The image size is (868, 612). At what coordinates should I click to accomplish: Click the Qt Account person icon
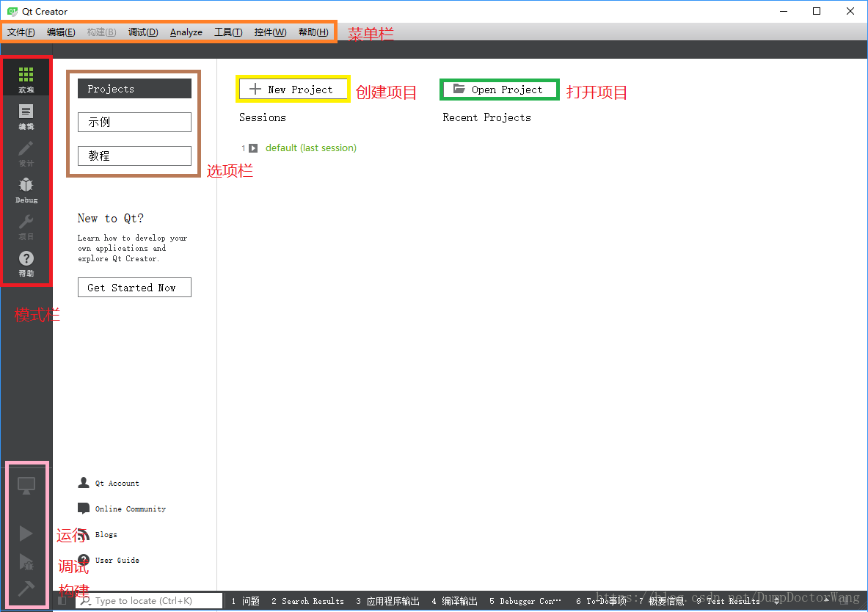click(x=84, y=483)
